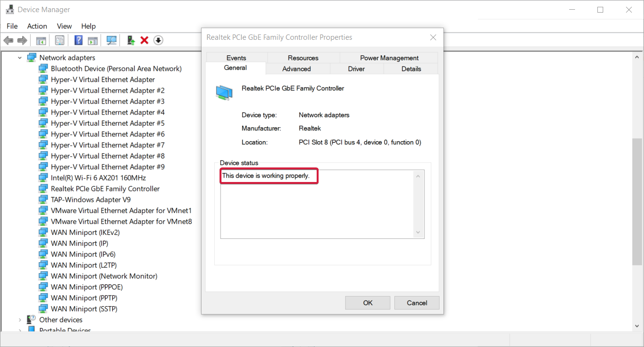Switch to the Resources tab

[x=303, y=58]
